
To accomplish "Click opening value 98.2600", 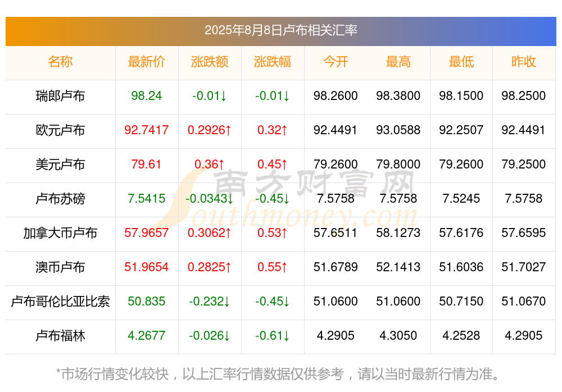I will coord(336,95).
